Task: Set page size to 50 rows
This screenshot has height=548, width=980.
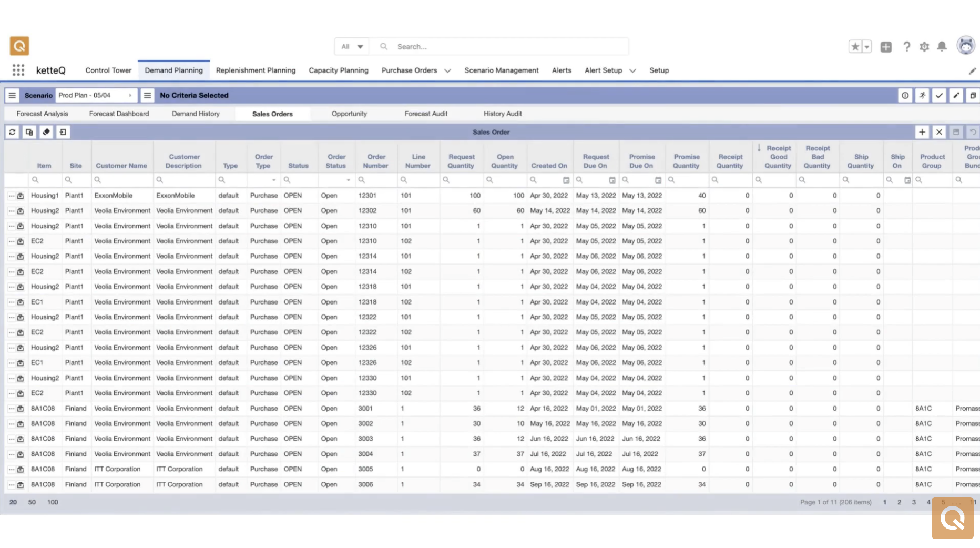Action: (32, 502)
